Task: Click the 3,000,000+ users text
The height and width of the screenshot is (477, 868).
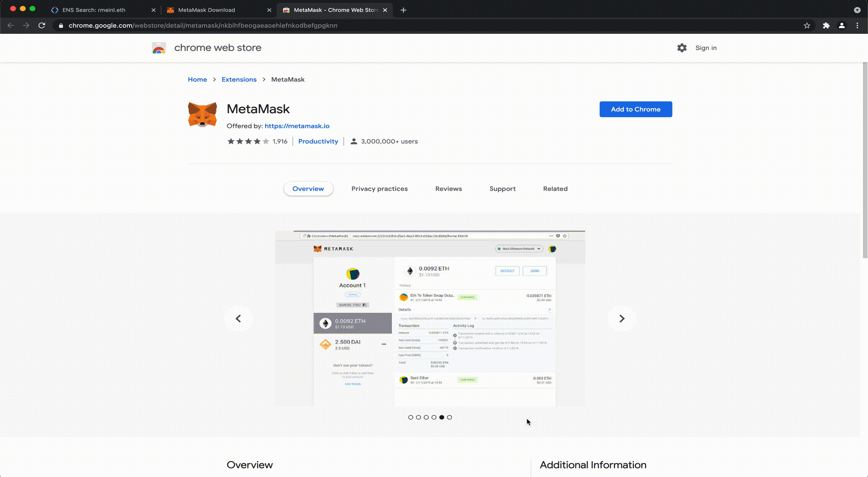Action: click(389, 141)
